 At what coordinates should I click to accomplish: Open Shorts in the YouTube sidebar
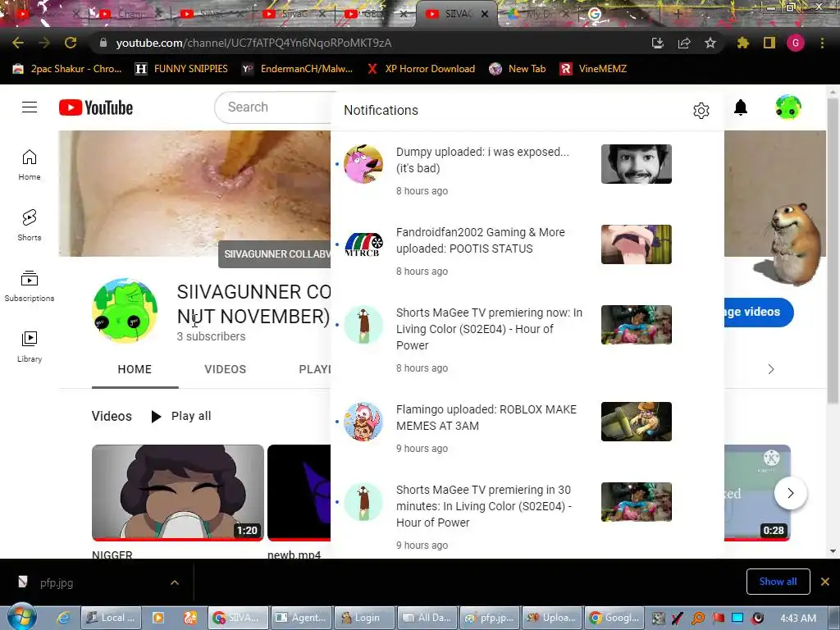30,225
